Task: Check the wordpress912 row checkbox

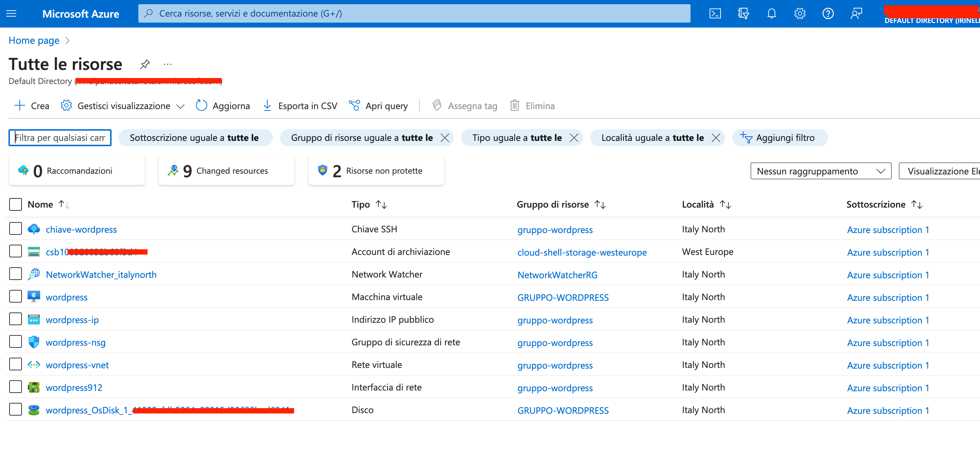Action: pos(16,387)
